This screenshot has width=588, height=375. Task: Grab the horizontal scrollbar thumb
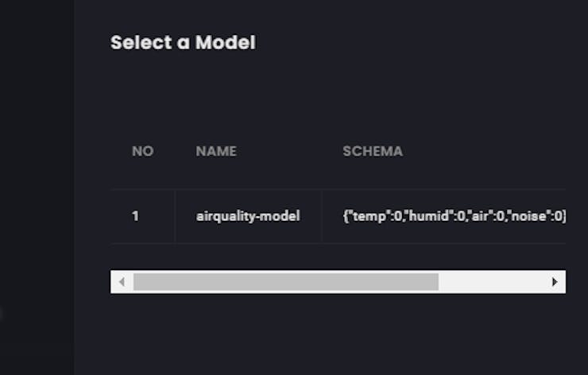pos(286,282)
